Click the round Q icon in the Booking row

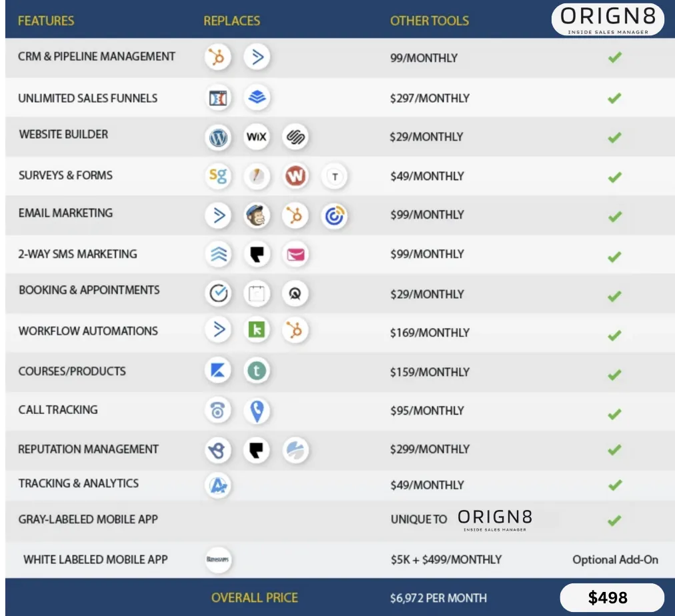(x=295, y=294)
